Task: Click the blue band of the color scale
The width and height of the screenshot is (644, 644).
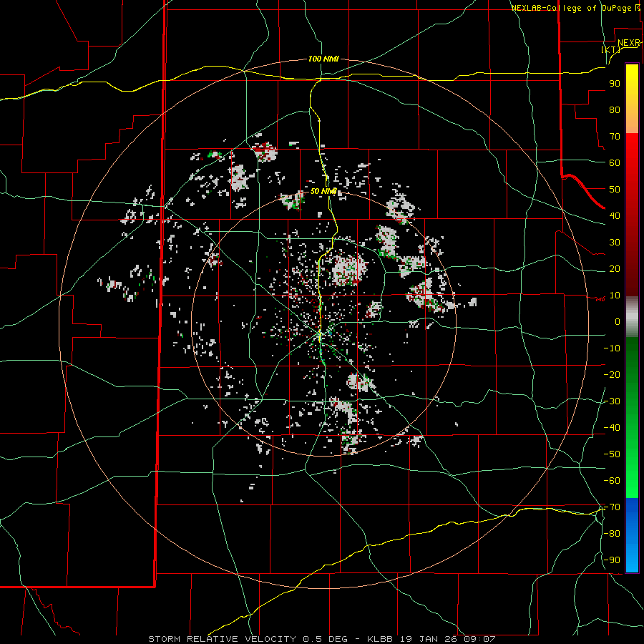Action: click(632, 535)
